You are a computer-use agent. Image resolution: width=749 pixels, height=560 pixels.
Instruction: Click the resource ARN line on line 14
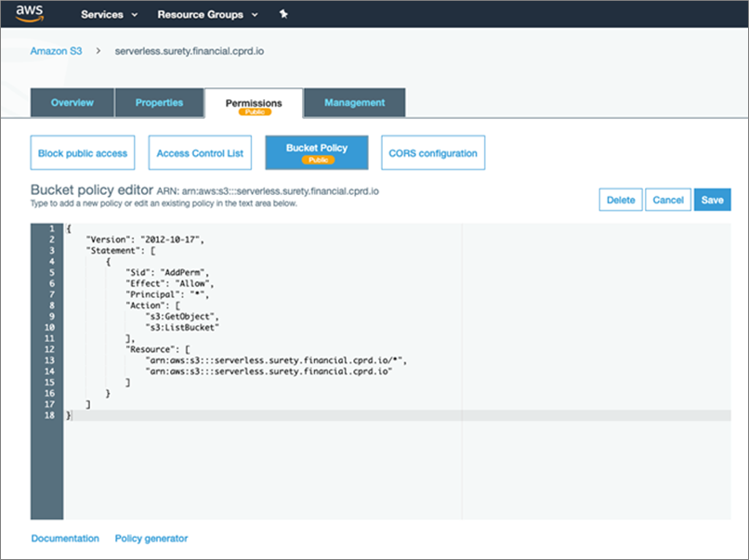coord(269,371)
